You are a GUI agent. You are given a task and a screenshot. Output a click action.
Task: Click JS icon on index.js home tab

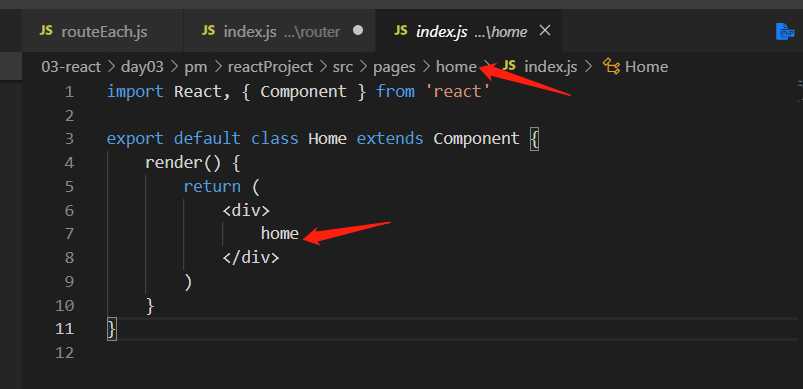tap(401, 31)
